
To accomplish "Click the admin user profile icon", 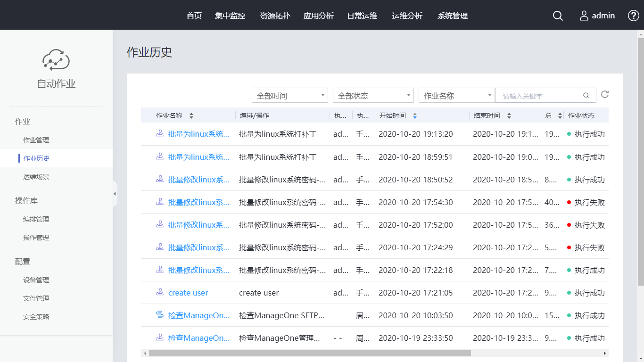I will (584, 16).
